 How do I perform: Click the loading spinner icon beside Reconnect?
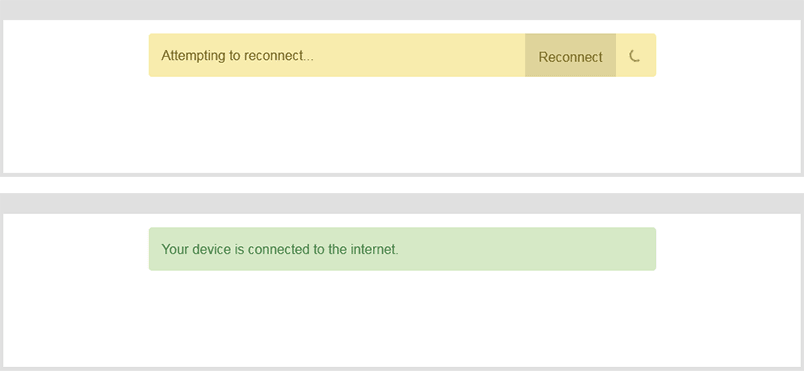tap(635, 56)
